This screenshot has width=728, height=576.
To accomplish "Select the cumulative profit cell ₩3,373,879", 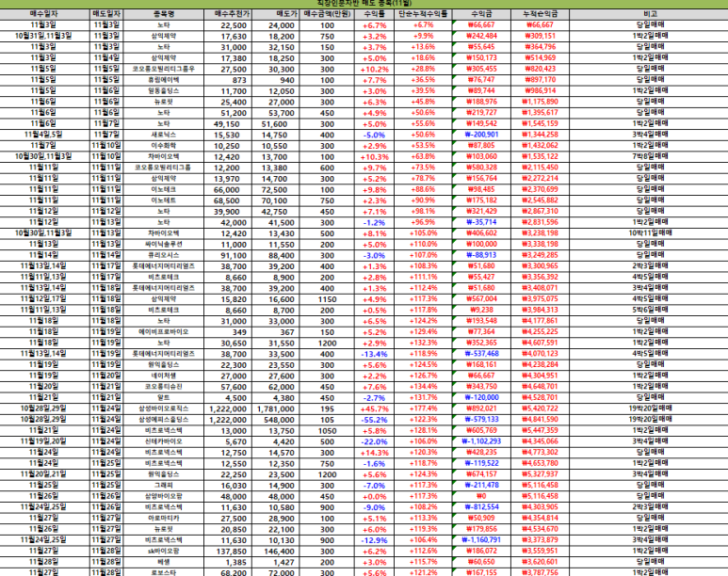I will 540,540.
